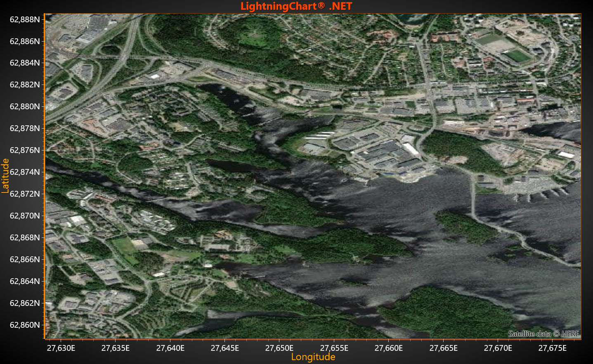
Task: Click the green sports field on the map
Action: [517, 55]
